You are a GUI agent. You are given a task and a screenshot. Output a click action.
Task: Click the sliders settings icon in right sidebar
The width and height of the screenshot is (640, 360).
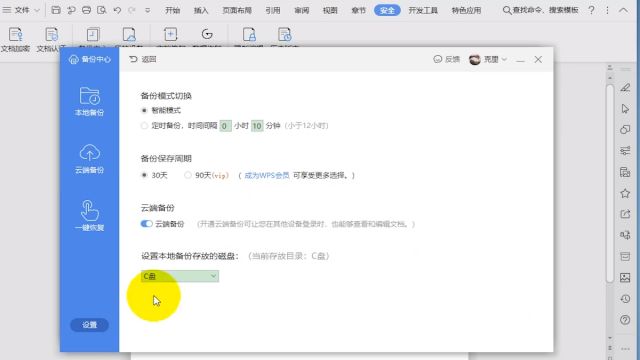coord(625,151)
